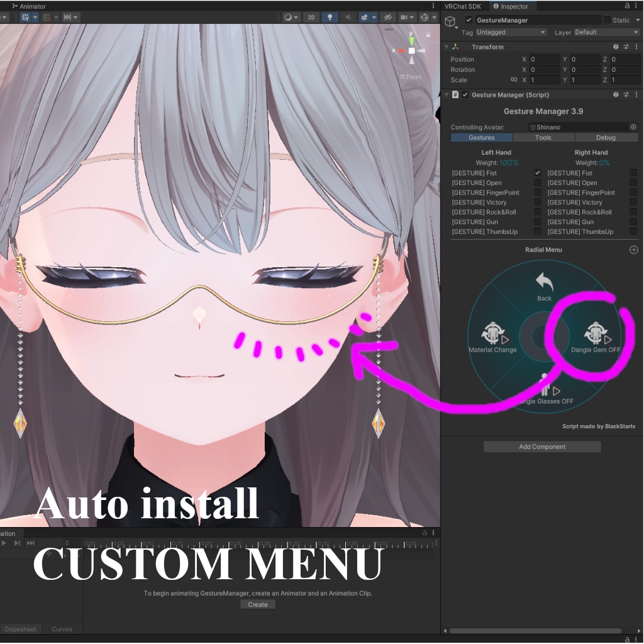This screenshot has height=644, width=644.
Task: Jump to last keyframe button
Action: click(x=31, y=543)
